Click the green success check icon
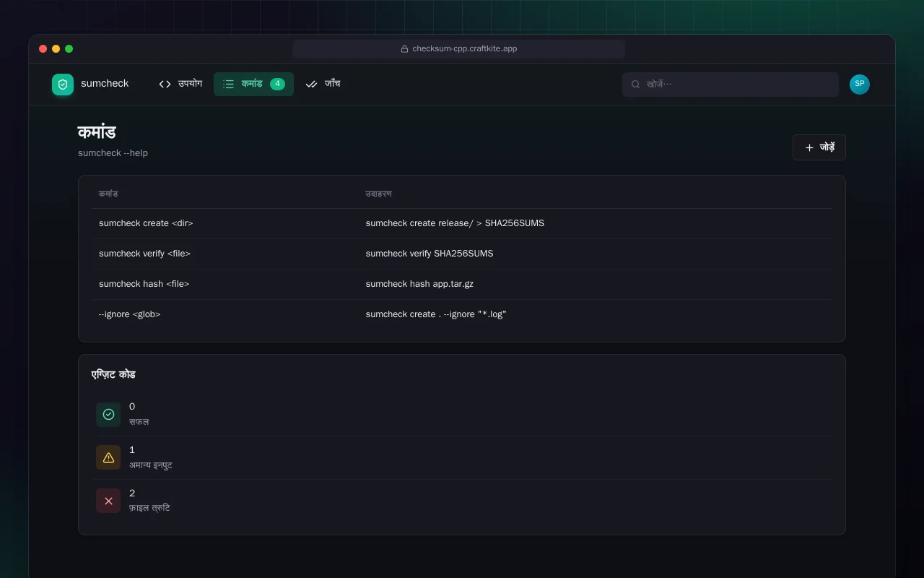This screenshot has width=924, height=578. tap(108, 414)
